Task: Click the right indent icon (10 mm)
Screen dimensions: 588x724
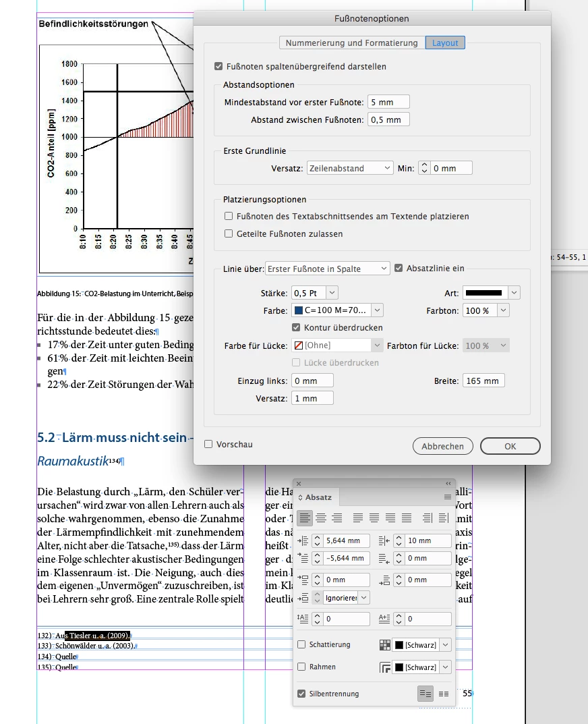Action: click(x=384, y=540)
